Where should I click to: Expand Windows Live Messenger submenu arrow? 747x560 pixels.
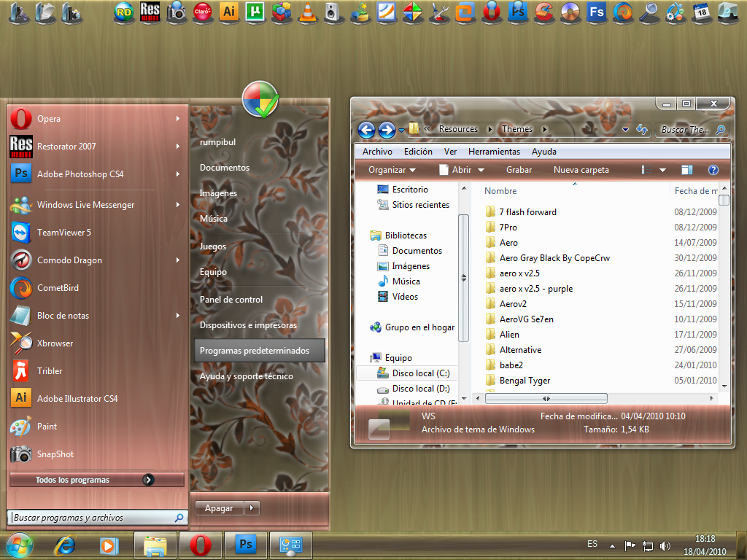coord(178,205)
